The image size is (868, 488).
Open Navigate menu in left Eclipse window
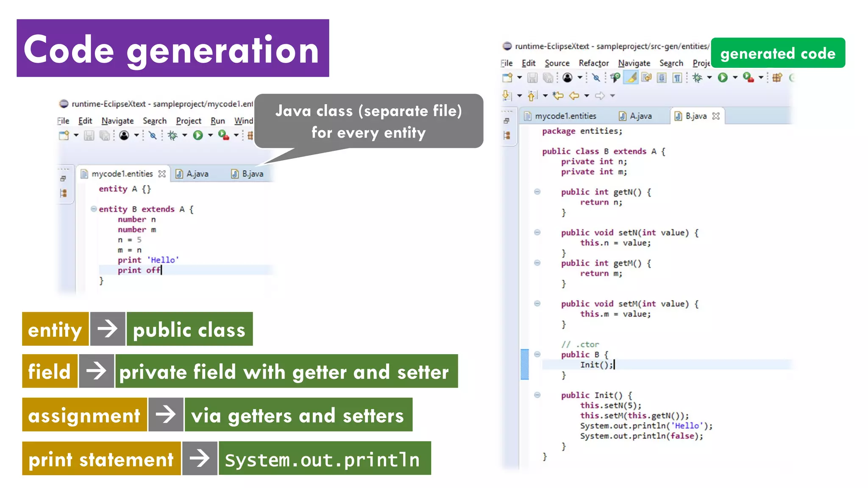tap(117, 121)
